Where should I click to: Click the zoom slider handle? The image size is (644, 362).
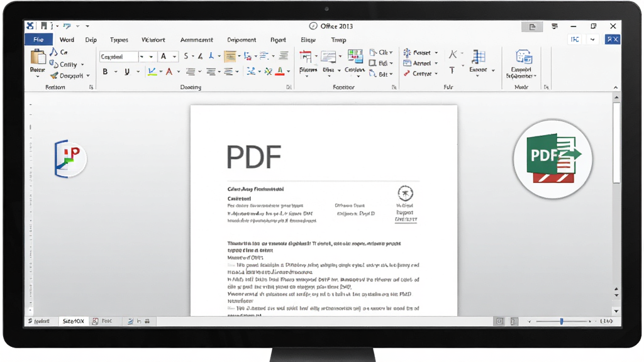[562, 321]
